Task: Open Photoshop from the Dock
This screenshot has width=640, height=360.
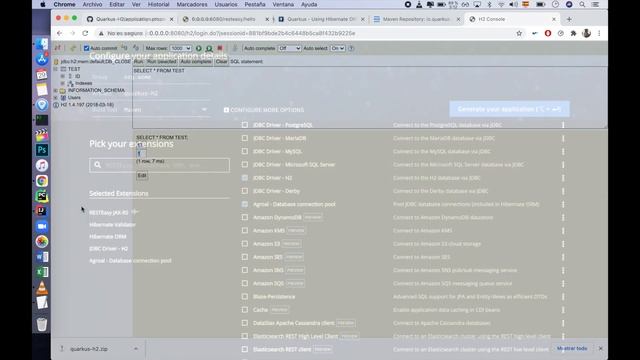Action: point(42,150)
